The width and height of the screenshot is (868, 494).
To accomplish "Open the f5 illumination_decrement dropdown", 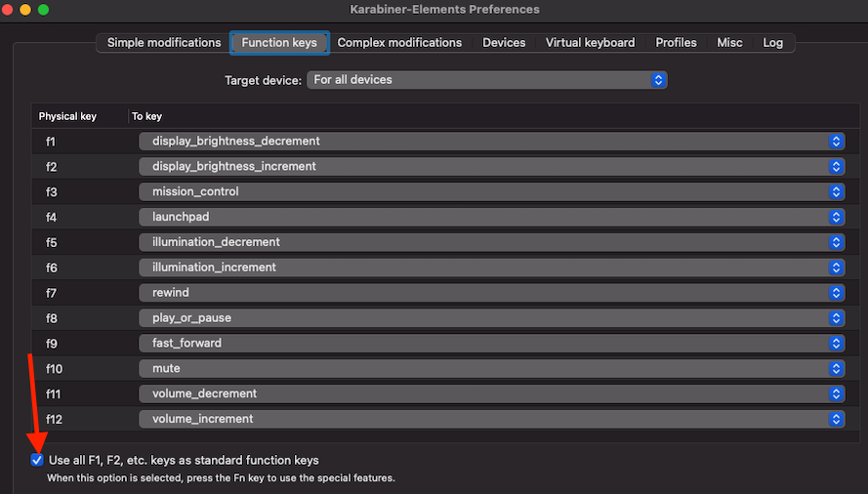I will click(x=491, y=242).
